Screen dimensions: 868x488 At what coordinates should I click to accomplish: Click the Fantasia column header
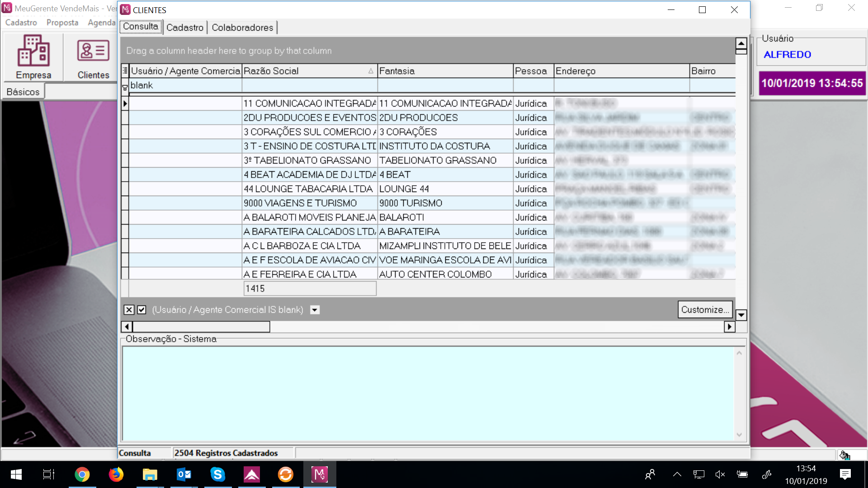[x=445, y=71]
